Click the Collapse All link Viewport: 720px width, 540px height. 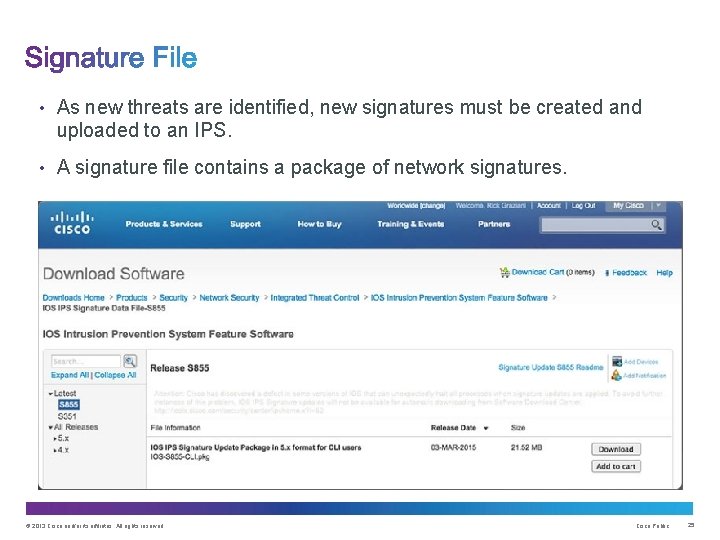[x=115, y=375]
